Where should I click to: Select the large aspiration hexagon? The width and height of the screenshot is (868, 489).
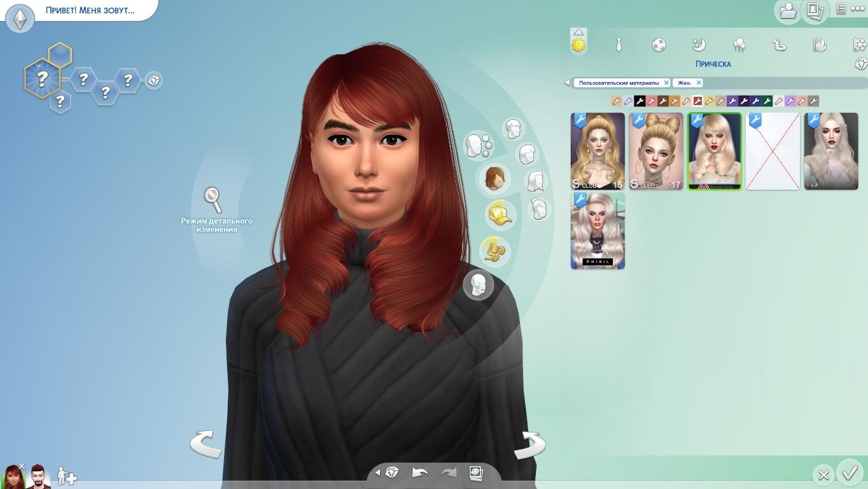point(42,78)
